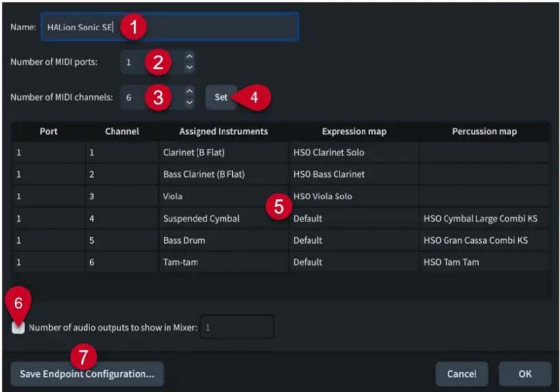Select the Clarinet (B Flat) cell

pos(223,152)
